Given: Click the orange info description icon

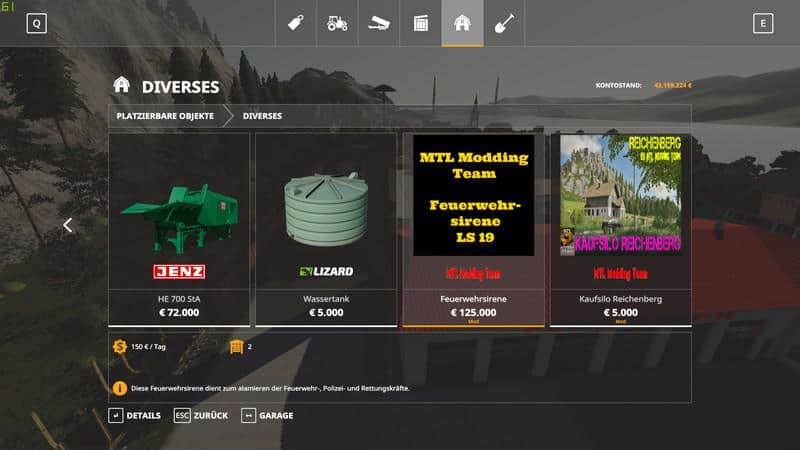Looking at the screenshot, I should click(120, 388).
